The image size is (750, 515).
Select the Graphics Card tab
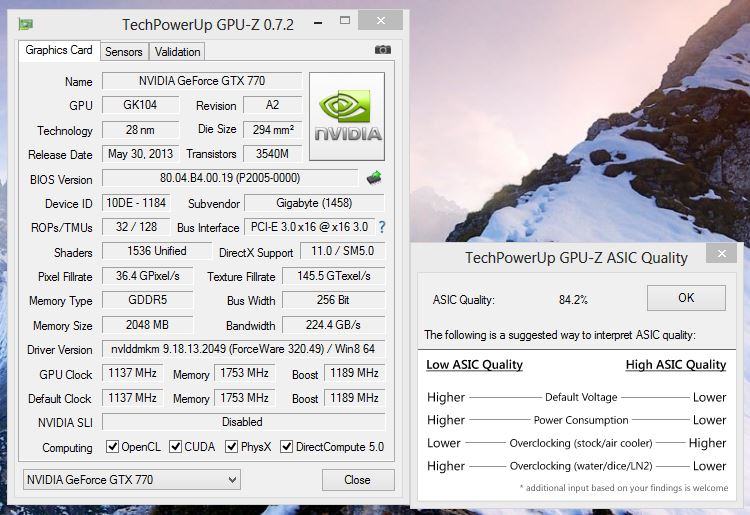point(59,50)
